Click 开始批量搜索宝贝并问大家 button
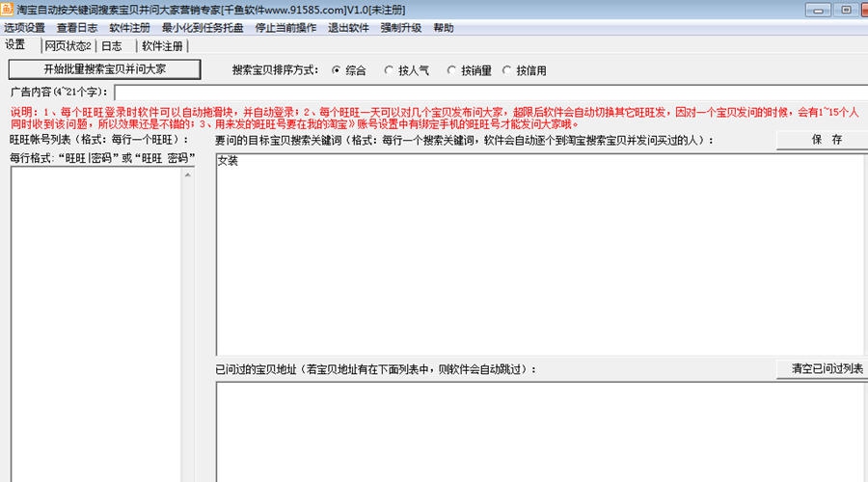The height and width of the screenshot is (482, 868). pyautogui.click(x=104, y=69)
